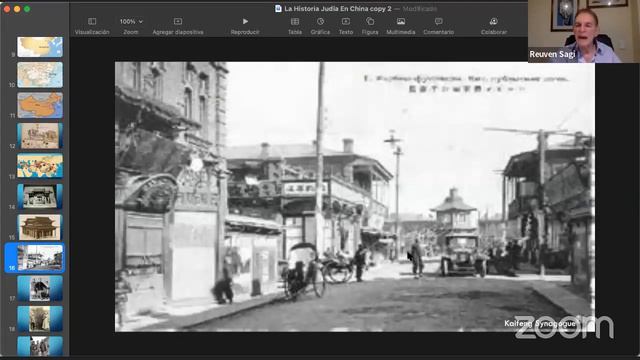
Task: Click the Kaifeng Synagogue caption text
Action: pos(540,324)
